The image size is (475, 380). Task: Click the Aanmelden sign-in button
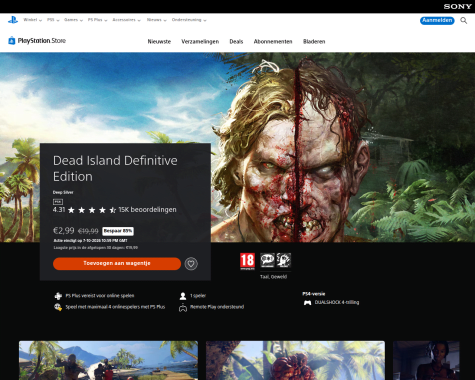(437, 20)
